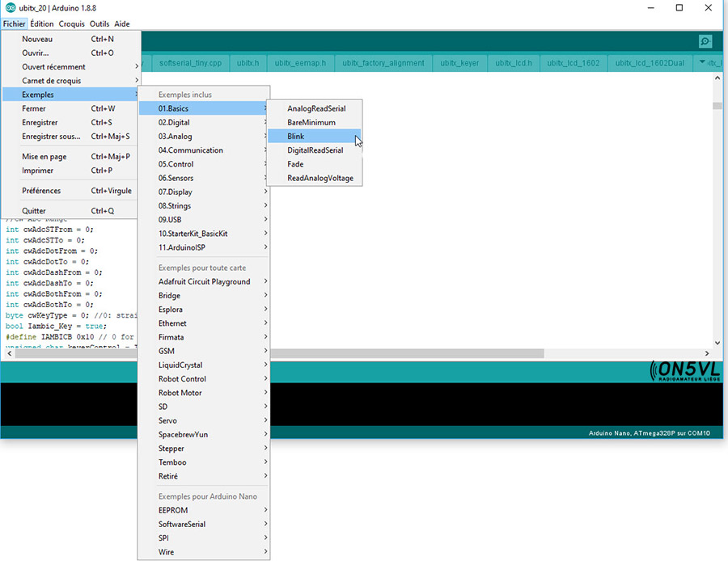Open the AnalogReadSerial example
This screenshot has height=561, width=728.
pyautogui.click(x=315, y=108)
